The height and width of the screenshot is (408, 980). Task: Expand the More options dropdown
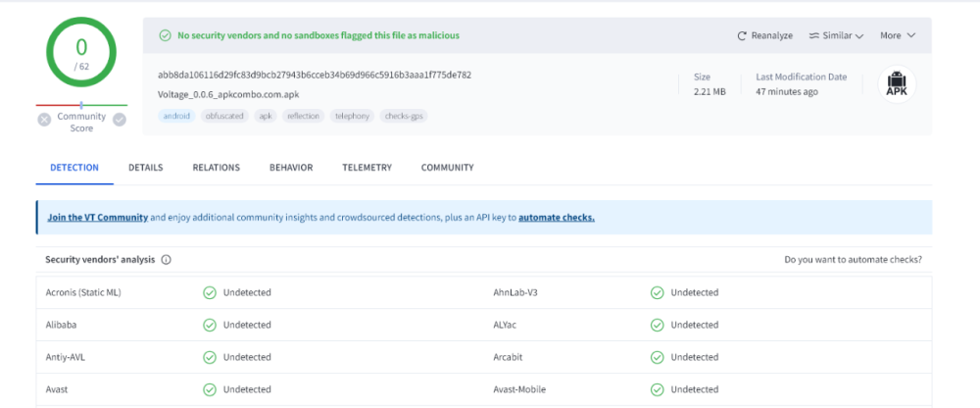(898, 35)
